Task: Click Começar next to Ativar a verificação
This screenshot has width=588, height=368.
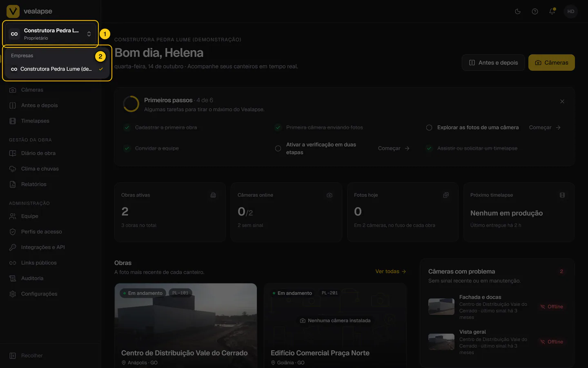Action: (x=394, y=148)
